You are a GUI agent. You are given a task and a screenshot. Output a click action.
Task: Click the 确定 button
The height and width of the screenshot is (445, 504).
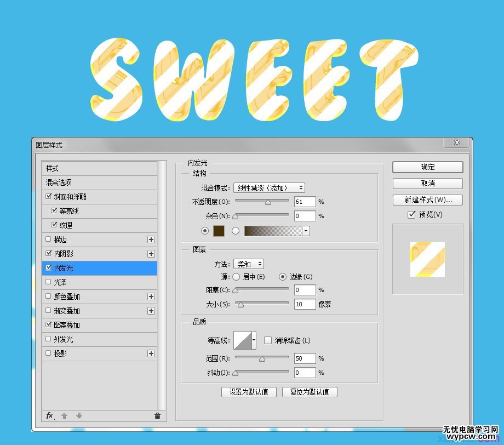(x=428, y=167)
